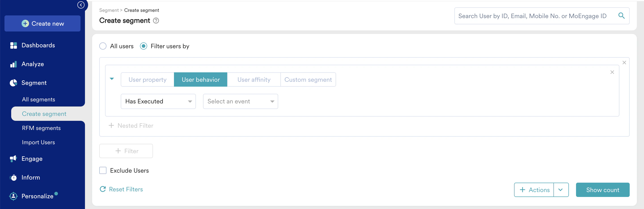
Task: Click the Show count button
Action: (x=603, y=190)
